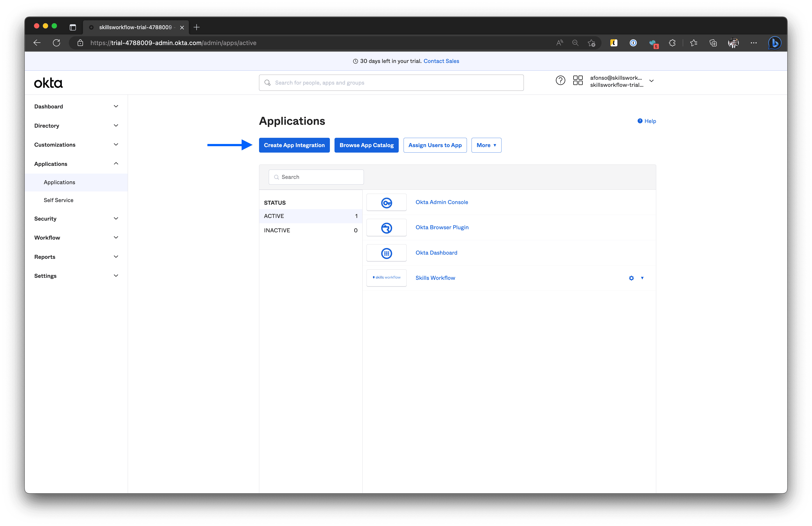The image size is (812, 526).
Task: Click the Okta logo in header
Action: pyautogui.click(x=49, y=83)
